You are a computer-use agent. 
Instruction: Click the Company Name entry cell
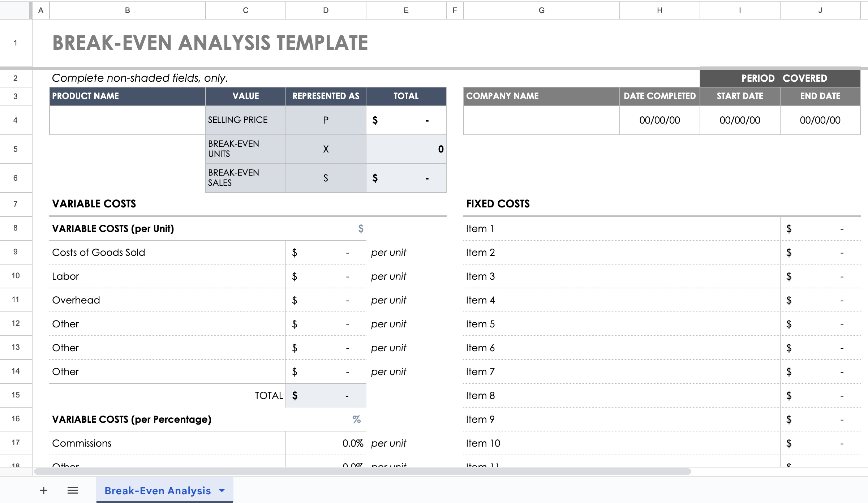click(x=541, y=120)
